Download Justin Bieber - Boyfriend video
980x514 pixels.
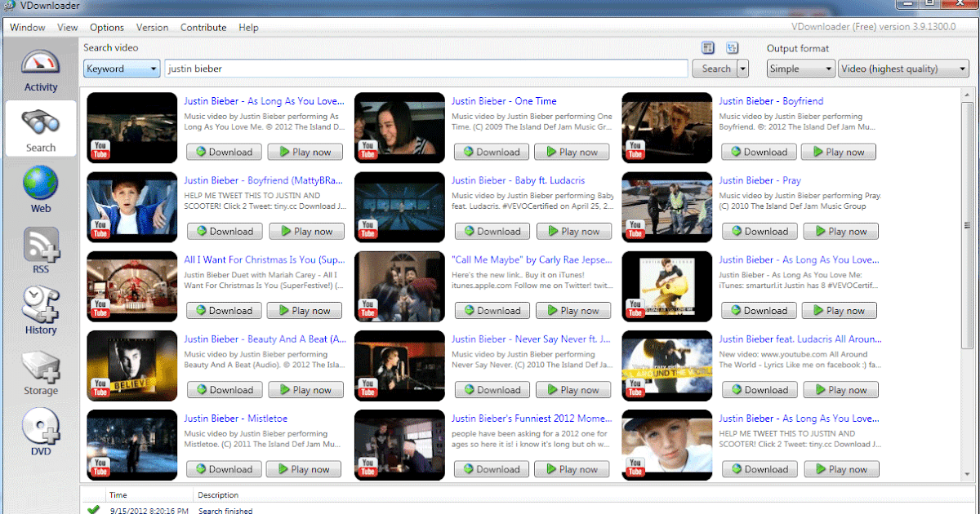(x=758, y=152)
